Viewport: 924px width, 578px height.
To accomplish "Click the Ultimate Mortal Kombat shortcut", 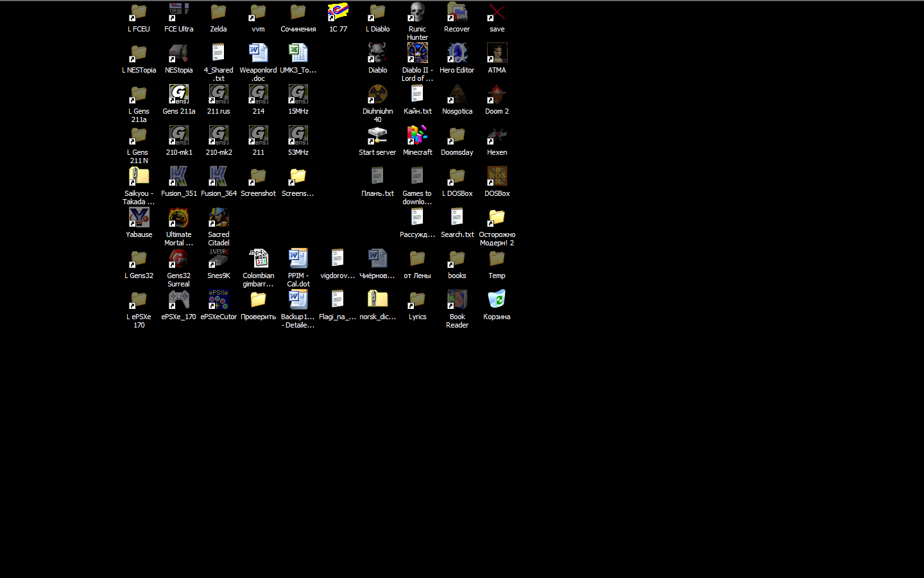I will click(x=178, y=218).
